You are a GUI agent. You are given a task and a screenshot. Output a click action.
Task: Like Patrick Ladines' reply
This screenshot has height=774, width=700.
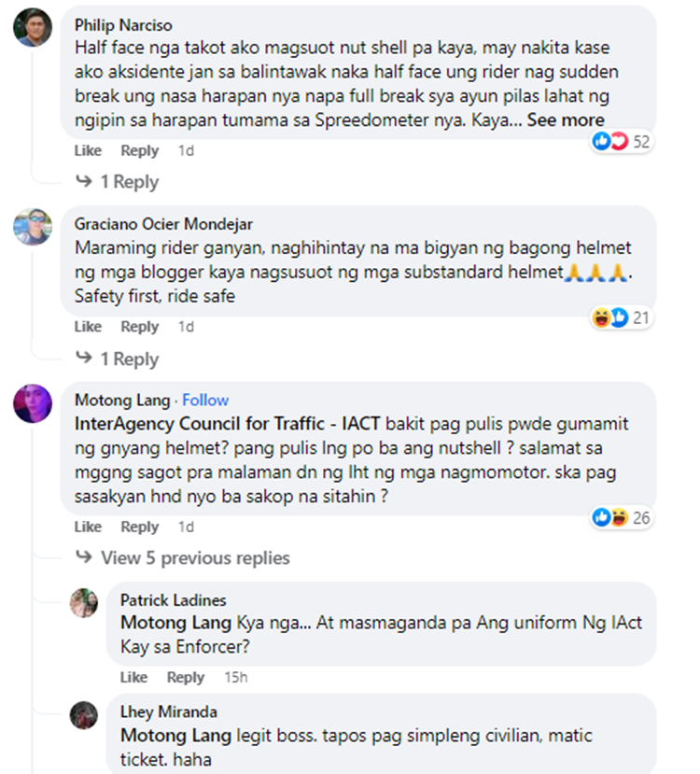tap(133, 677)
